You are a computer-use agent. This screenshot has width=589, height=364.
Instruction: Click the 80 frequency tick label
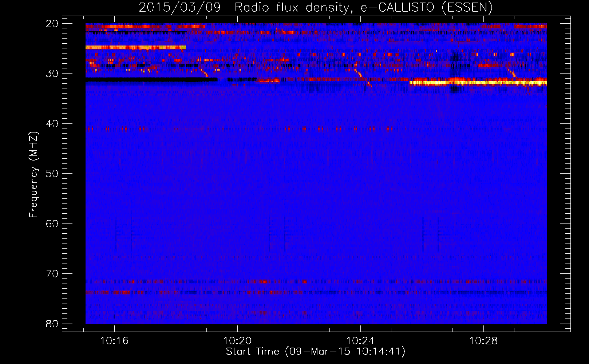[52, 324]
